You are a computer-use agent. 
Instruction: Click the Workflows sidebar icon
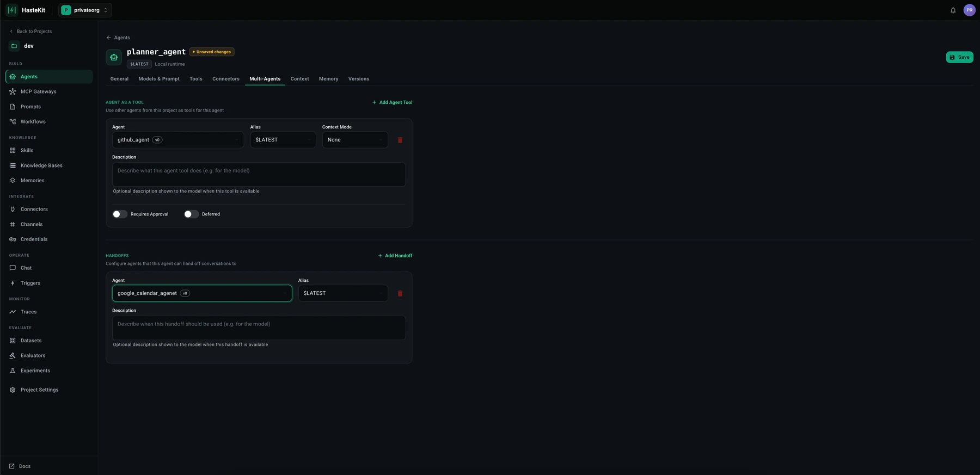click(x=13, y=121)
